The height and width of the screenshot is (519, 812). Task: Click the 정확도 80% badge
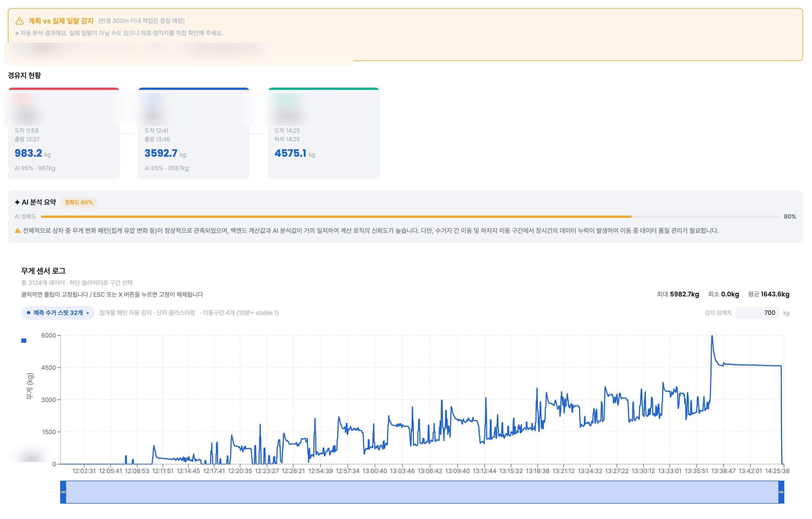tap(79, 202)
